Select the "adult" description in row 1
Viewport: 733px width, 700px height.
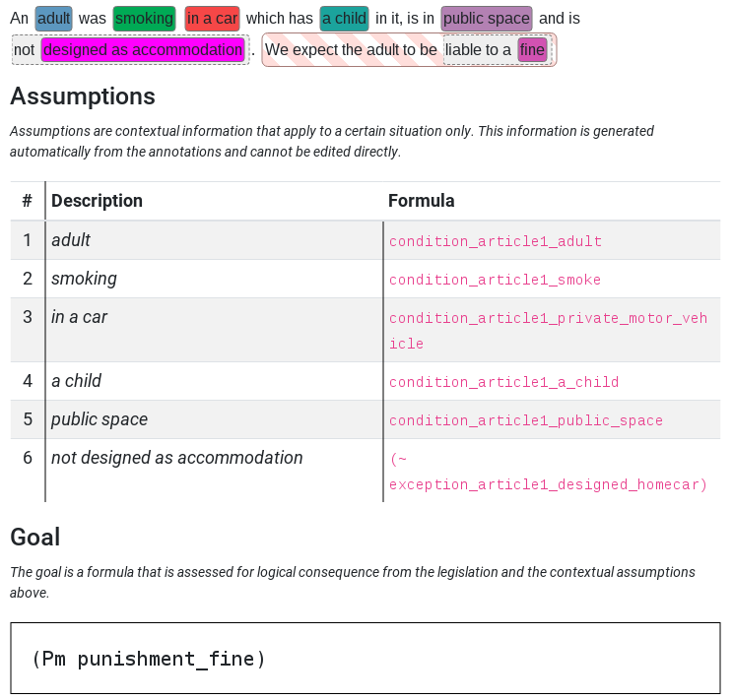(71, 240)
